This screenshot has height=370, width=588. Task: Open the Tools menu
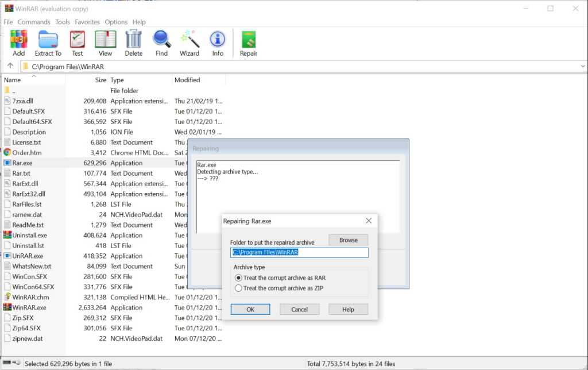(63, 22)
